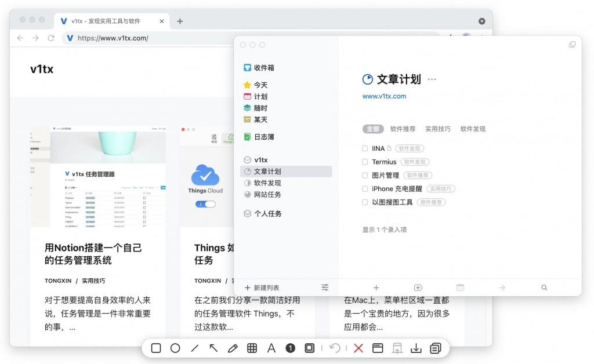This screenshot has height=364, width=594.
Task: Select the numbered step counter tool
Action: (x=290, y=348)
